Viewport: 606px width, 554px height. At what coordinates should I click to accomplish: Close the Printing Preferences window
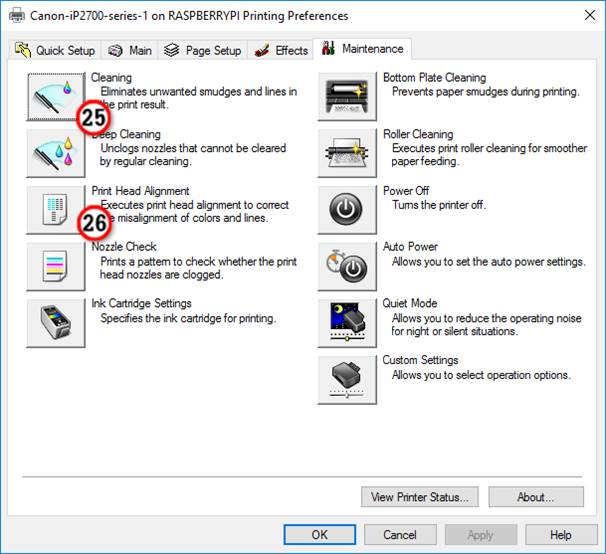click(x=590, y=15)
